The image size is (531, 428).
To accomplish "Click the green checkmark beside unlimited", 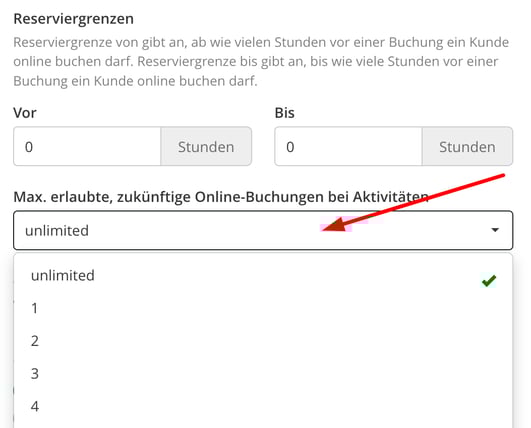I will coord(489,281).
